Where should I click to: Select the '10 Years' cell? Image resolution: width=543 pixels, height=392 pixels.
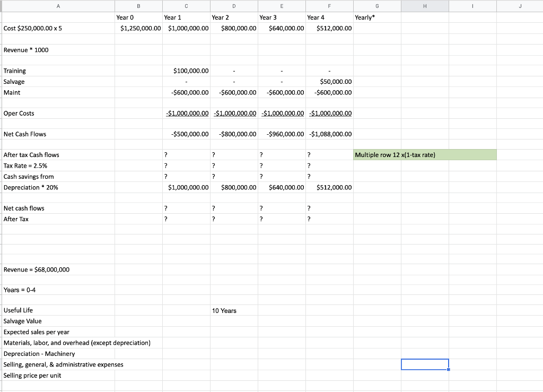pyautogui.click(x=234, y=310)
